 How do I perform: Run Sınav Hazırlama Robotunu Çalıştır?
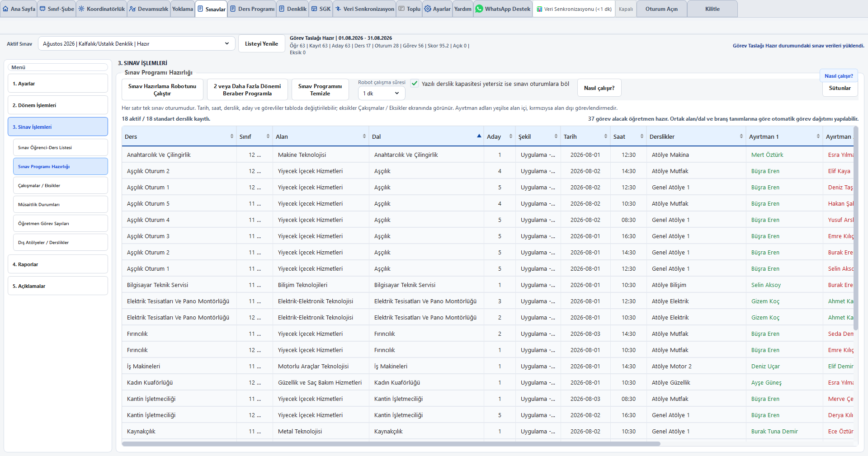click(x=162, y=89)
